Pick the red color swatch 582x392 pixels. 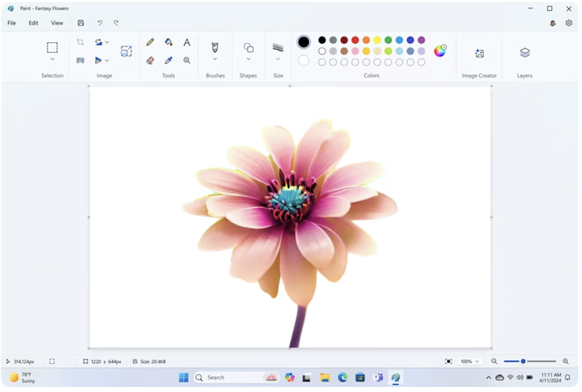[x=355, y=40]
